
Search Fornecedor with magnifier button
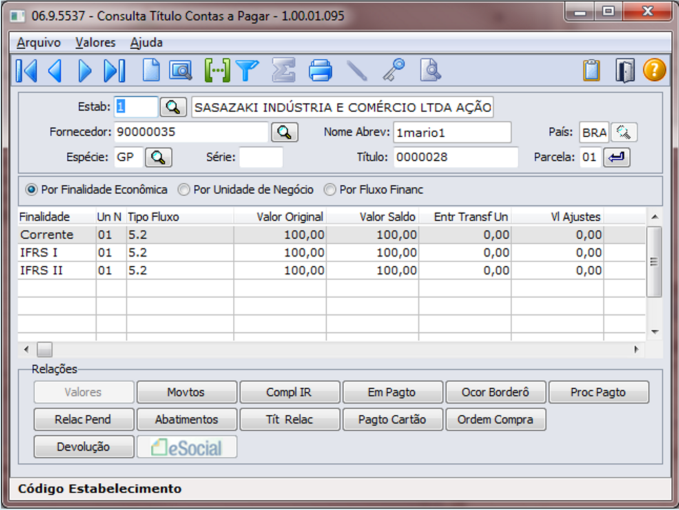[285, 132]
